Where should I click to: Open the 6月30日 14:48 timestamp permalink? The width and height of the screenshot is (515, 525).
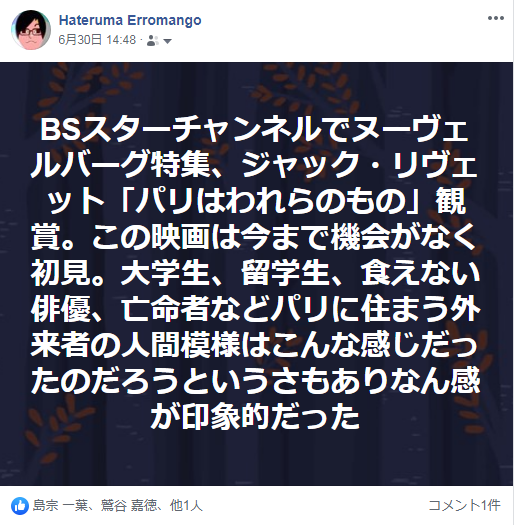click(97, 40)
